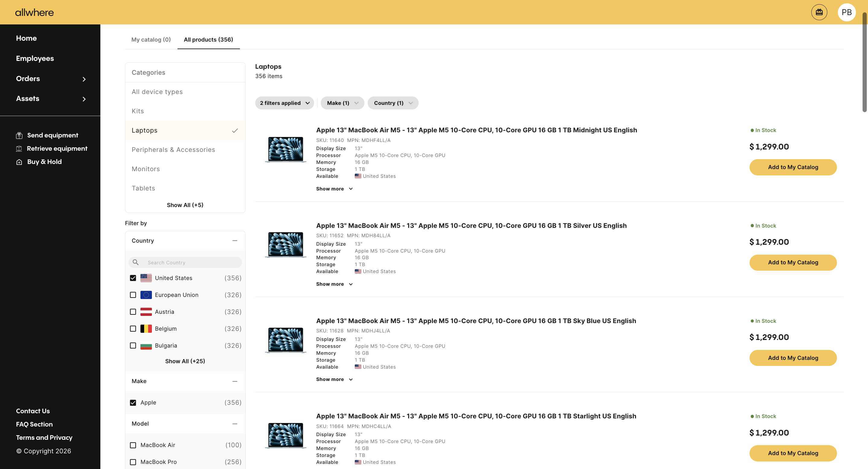Click the allwhere logo
The width and height of the screenshot is (868, 469).
tap(34, 12)
